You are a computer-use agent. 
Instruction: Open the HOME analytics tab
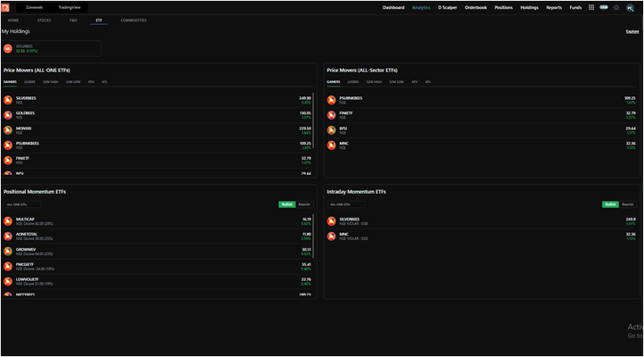tap(13, 21)
